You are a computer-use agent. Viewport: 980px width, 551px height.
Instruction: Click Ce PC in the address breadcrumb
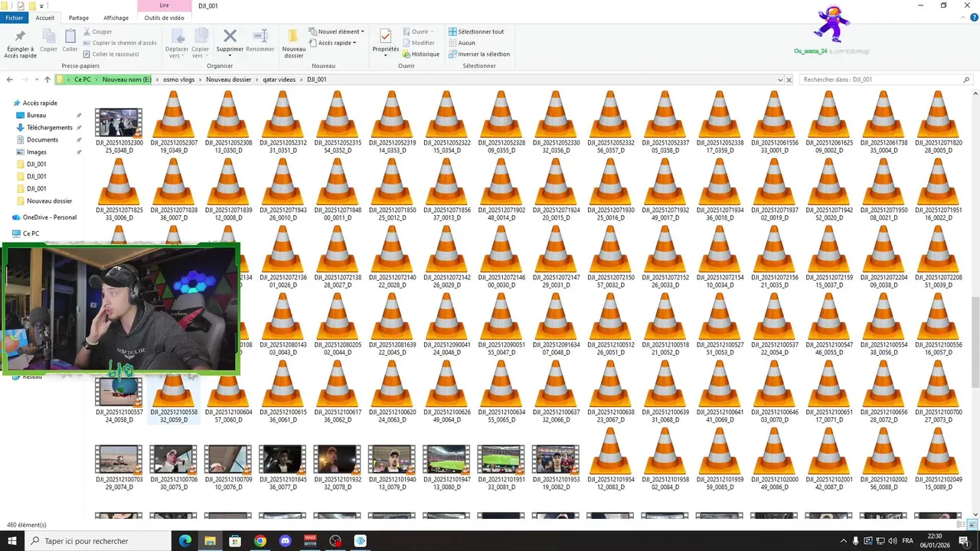pos(82,80)
